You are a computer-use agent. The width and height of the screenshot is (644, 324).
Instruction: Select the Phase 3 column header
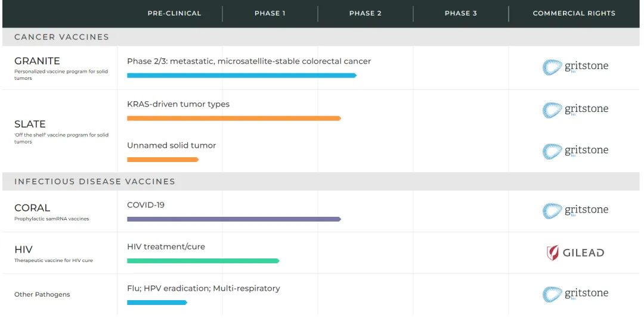click(460, 13)
